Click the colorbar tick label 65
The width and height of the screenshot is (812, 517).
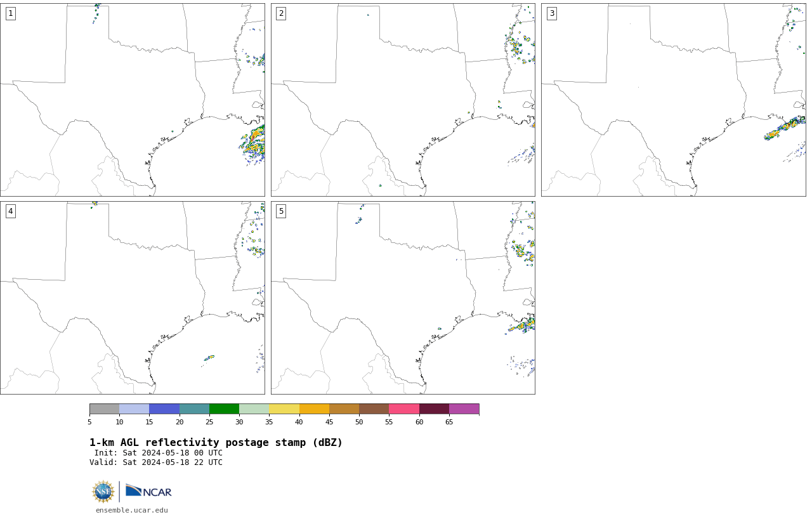point(449,422)
